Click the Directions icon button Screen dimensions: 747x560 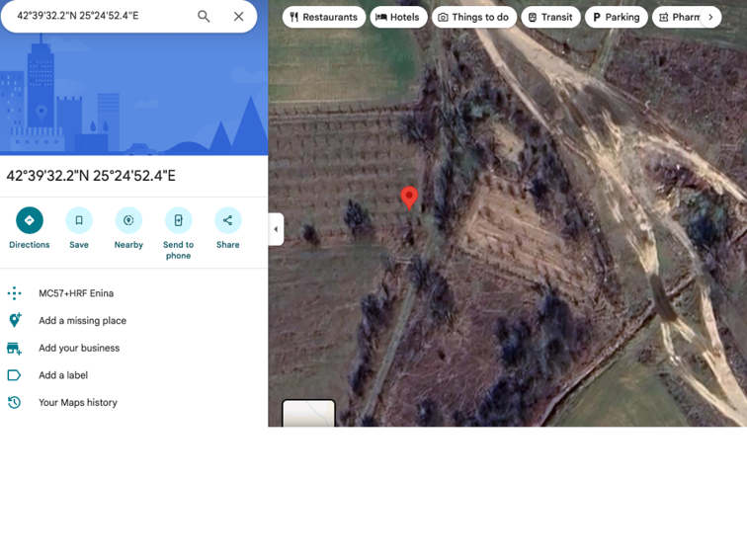coord(30,220)
